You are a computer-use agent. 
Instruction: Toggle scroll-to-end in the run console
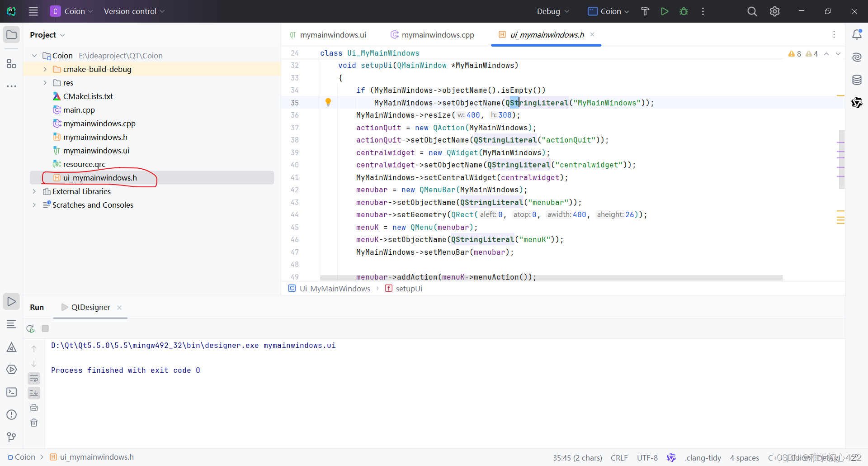(34, 393)
